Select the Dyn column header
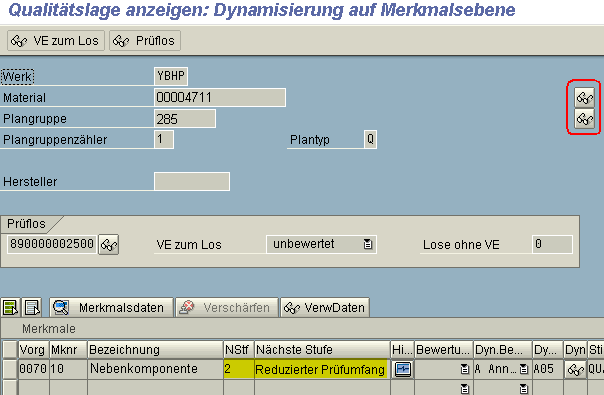Image resolution: width=604 pixels, height=395 pixels. (x=575, y=350)
